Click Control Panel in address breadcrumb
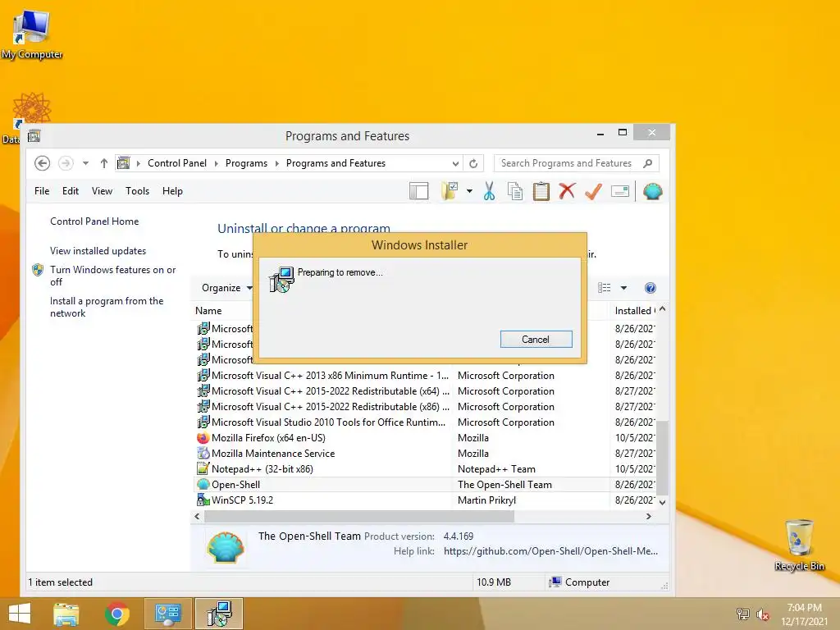Image resolution: width=840 pixels, height=630 pixels. [177, 163]
